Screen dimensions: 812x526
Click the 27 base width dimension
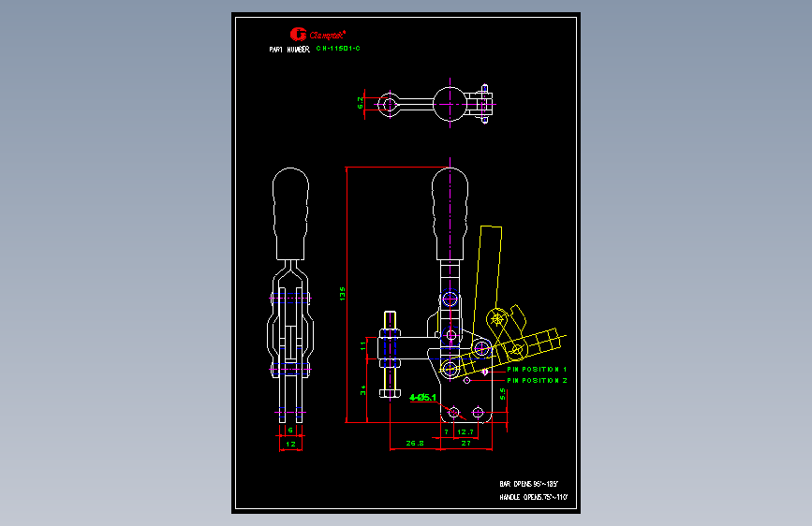pyautogui.click(x=466, y=443)
